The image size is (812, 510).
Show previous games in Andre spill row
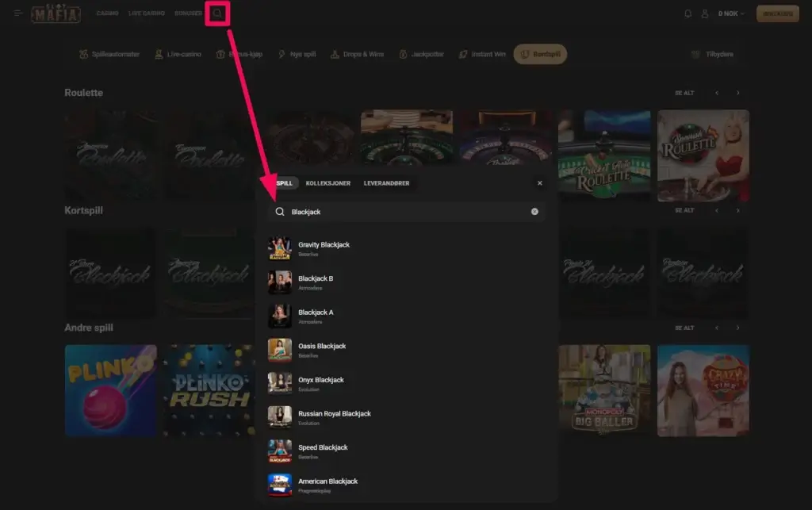point(717,328)
